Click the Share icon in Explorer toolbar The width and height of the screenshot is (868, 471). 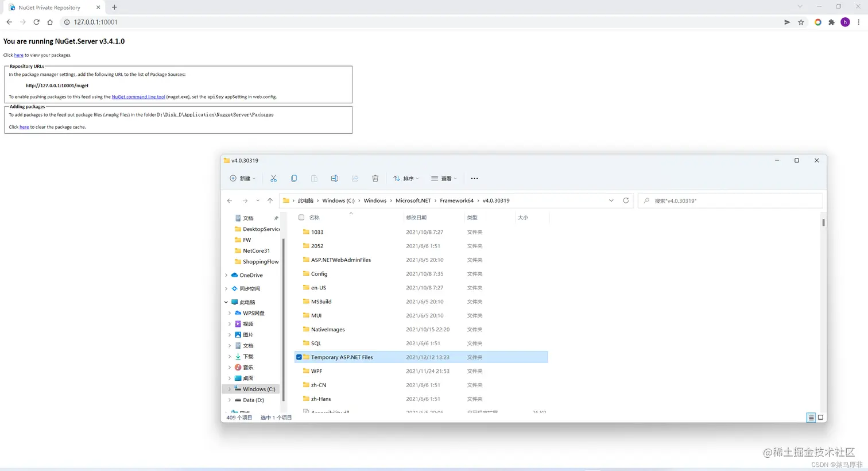pos(355,179)
